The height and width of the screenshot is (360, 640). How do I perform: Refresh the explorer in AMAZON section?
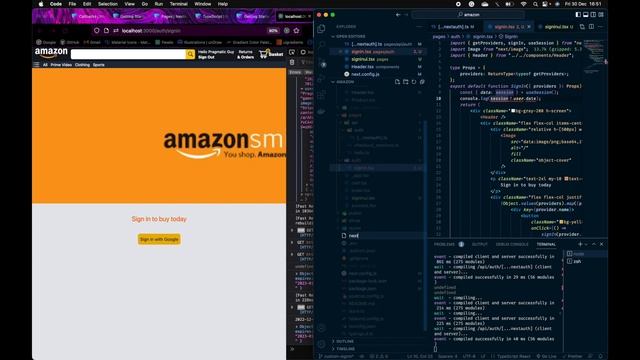[x=414, y=82]
